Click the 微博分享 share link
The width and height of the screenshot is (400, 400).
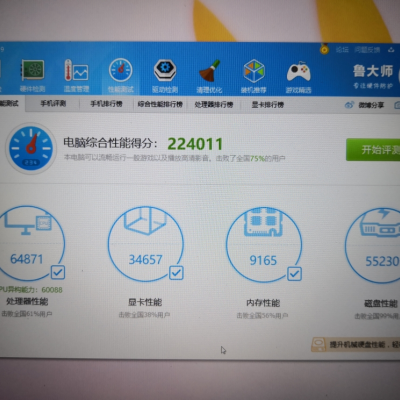[365, 105]
